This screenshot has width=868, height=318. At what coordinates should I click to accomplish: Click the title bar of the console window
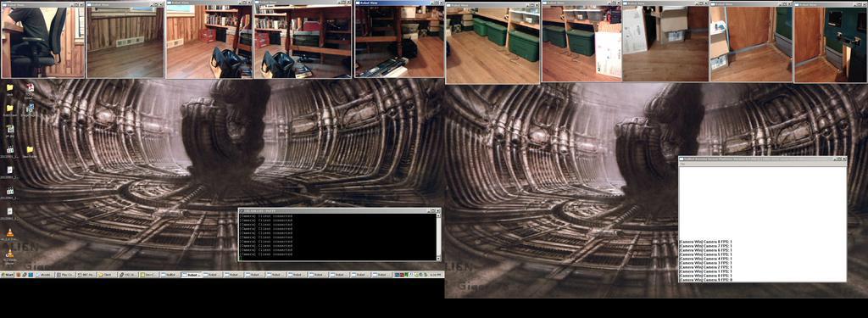(x=332, y=210)
